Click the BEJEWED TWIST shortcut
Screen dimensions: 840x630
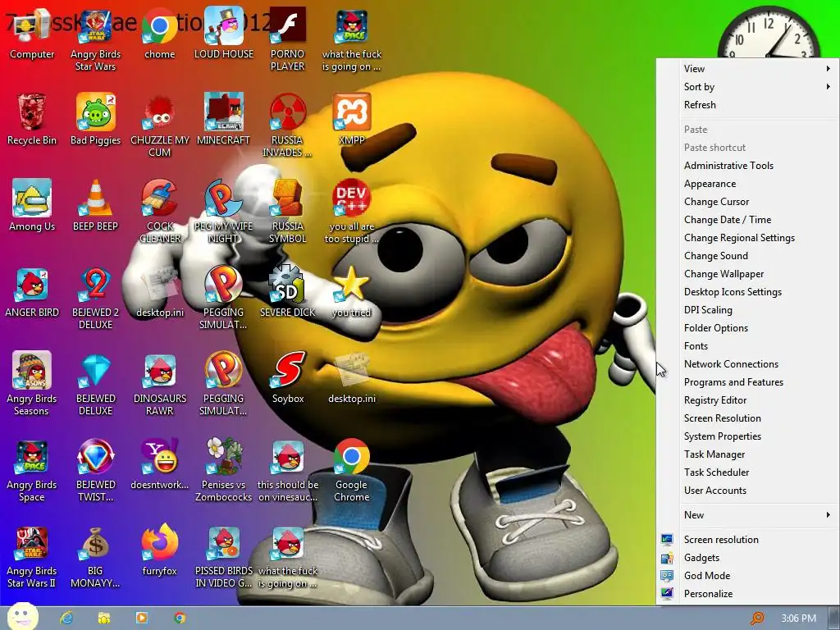coord(95,471)
